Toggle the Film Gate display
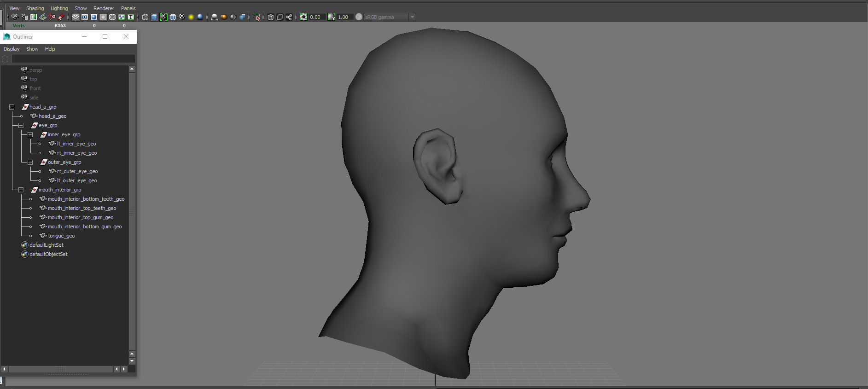This screenshot has width=868, height=389. [85, 17]
